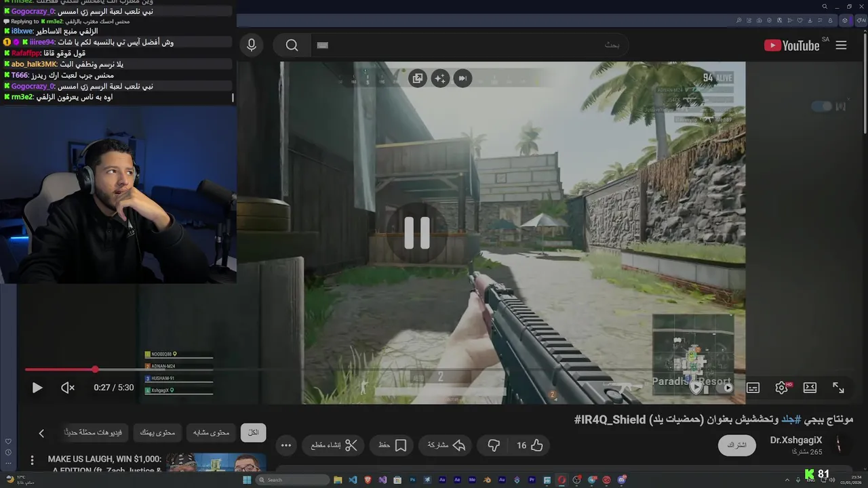Screen dimensions: 868x488
Task: Click the browser heart bookmarks icon
Action: [x=800, y=20]
